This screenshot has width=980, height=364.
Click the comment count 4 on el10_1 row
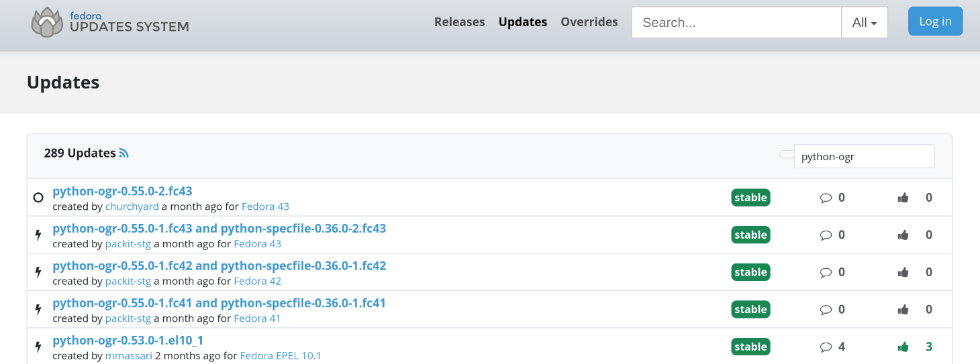(842, 347)
